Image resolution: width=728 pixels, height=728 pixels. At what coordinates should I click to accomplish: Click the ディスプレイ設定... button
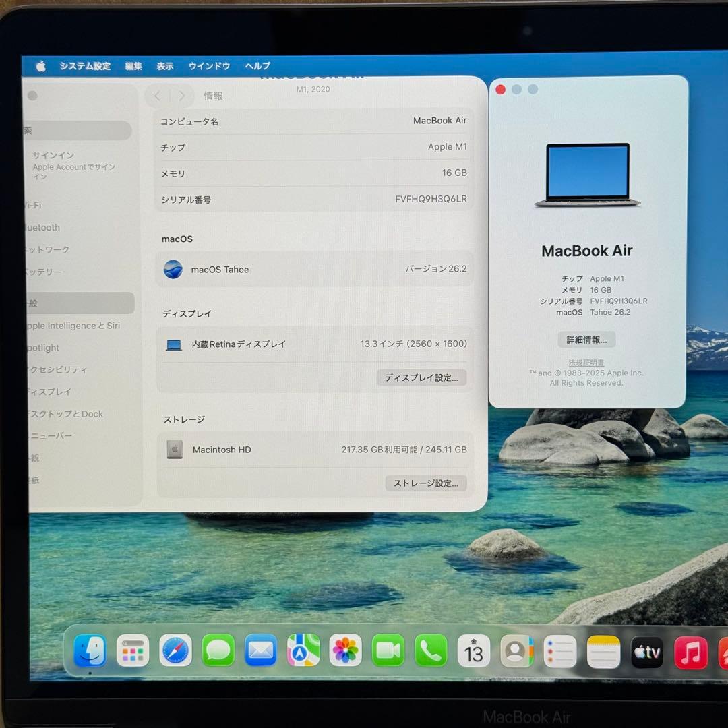(x=421, y=377)
